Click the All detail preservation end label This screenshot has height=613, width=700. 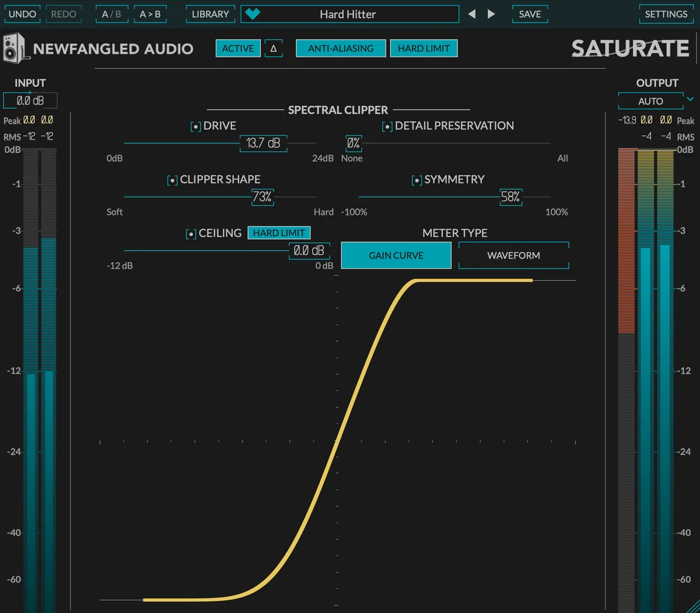[x=562, y=158]
